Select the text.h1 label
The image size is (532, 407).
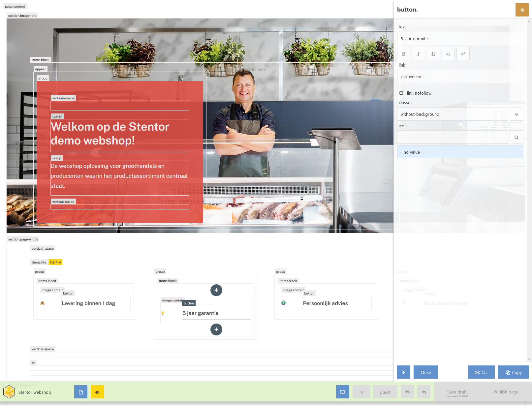[x=57, y=116]
